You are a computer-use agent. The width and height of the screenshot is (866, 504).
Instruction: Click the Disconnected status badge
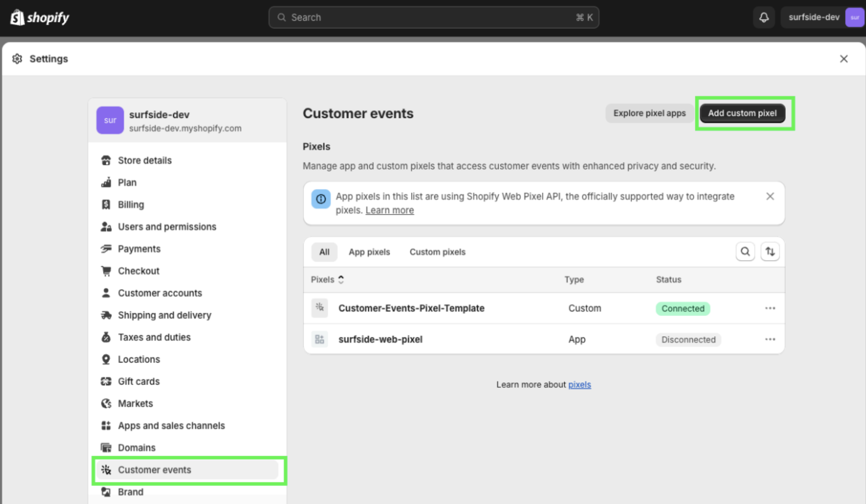pos(688,340)
